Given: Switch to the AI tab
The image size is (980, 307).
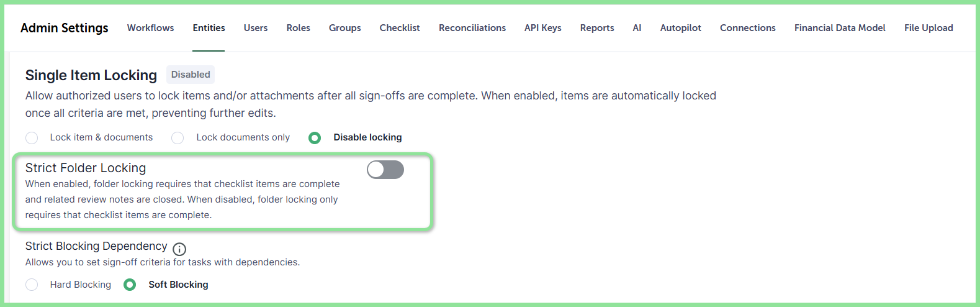Looking at the screenshot, I should tap(637, 28).
